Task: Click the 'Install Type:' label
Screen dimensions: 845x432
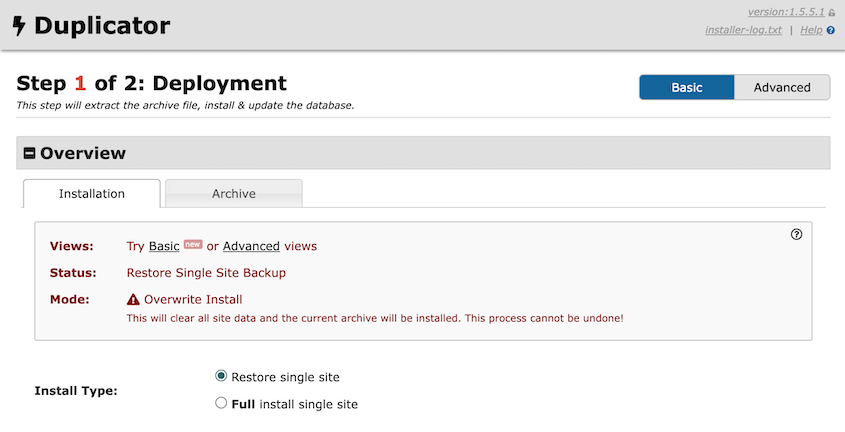Action: 76,391
